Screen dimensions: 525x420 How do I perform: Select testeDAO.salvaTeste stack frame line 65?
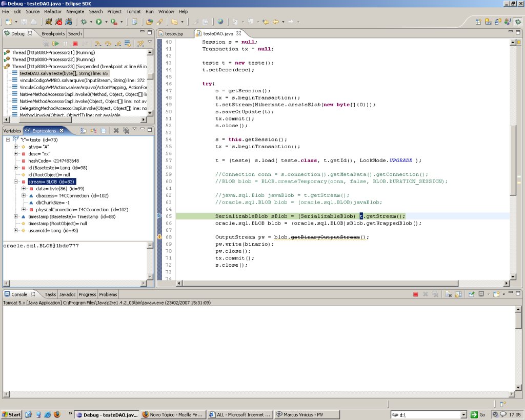click(64, 73)
